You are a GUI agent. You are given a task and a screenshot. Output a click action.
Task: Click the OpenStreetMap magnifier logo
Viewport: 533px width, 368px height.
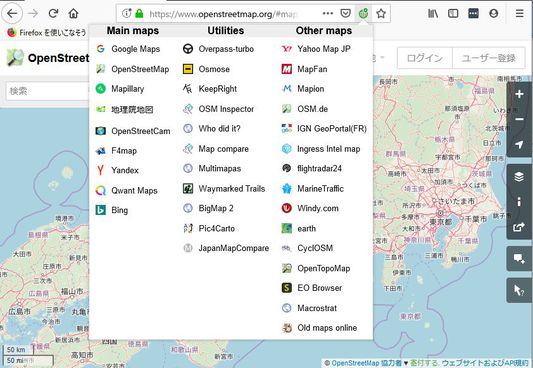pos(15,57)
